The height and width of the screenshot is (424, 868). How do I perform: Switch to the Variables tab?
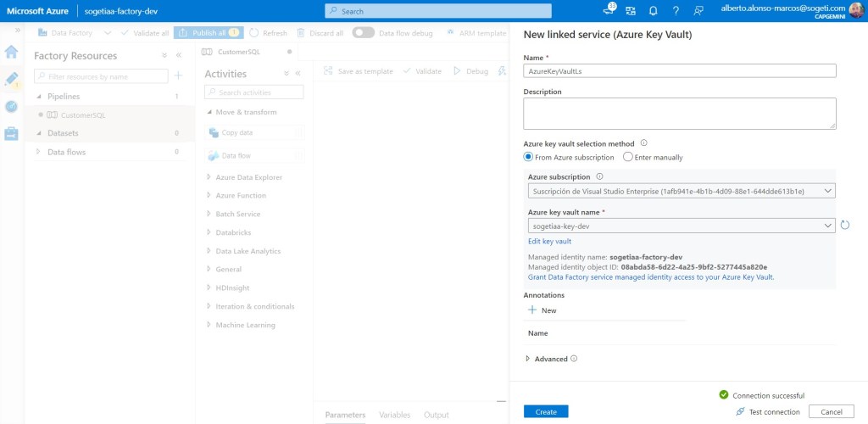point(394,415)
